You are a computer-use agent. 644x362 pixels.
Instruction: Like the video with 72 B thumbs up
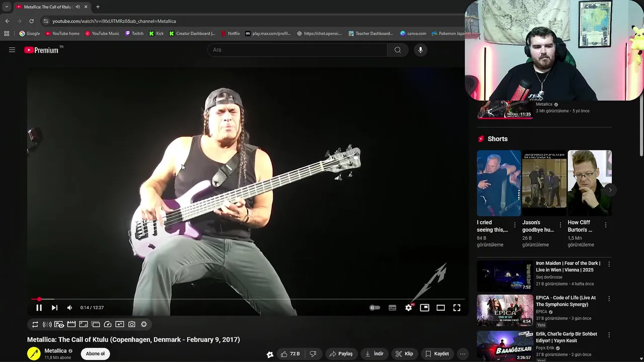click(290, 354)
